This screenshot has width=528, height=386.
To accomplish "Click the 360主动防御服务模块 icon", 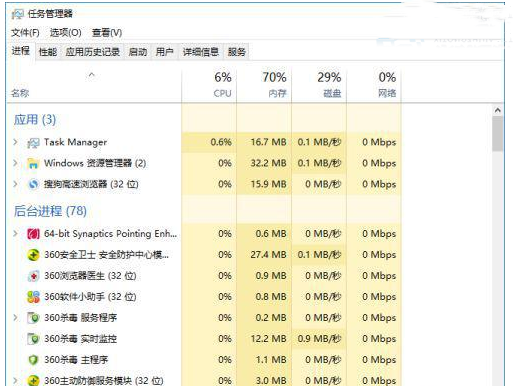I will click(33, 380).
